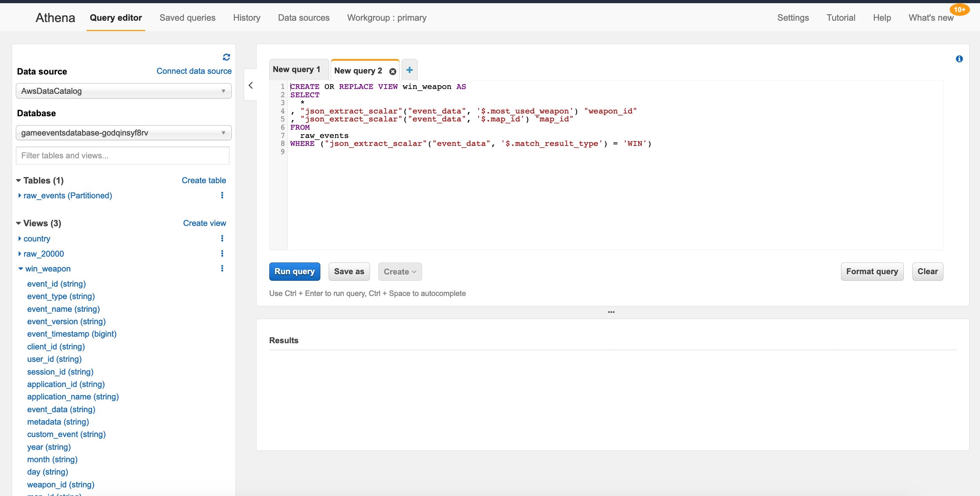
Task: Open the Help menu
Action: point(882,18)
